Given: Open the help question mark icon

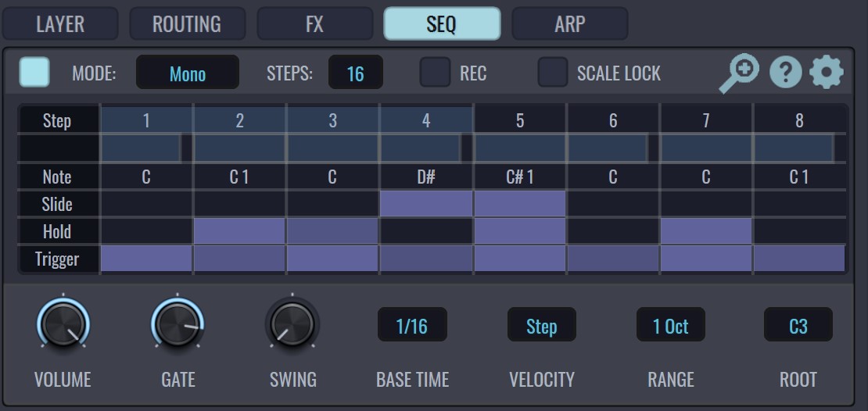Looking at the screenshot, I should (786, 73).
